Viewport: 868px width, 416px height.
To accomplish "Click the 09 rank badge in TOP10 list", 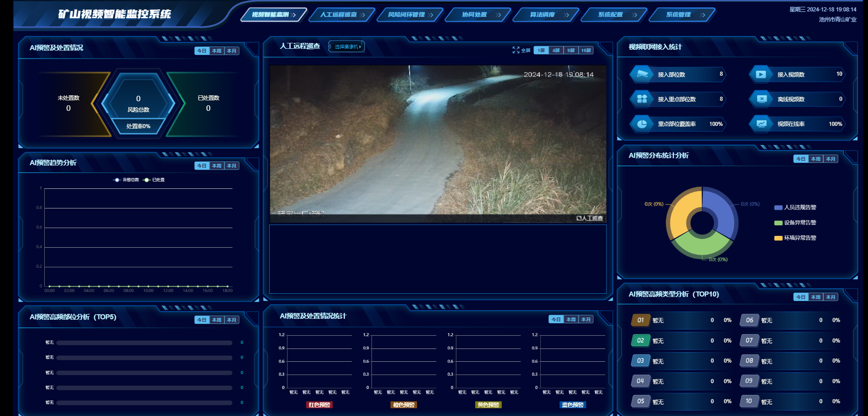I will 749,381.
